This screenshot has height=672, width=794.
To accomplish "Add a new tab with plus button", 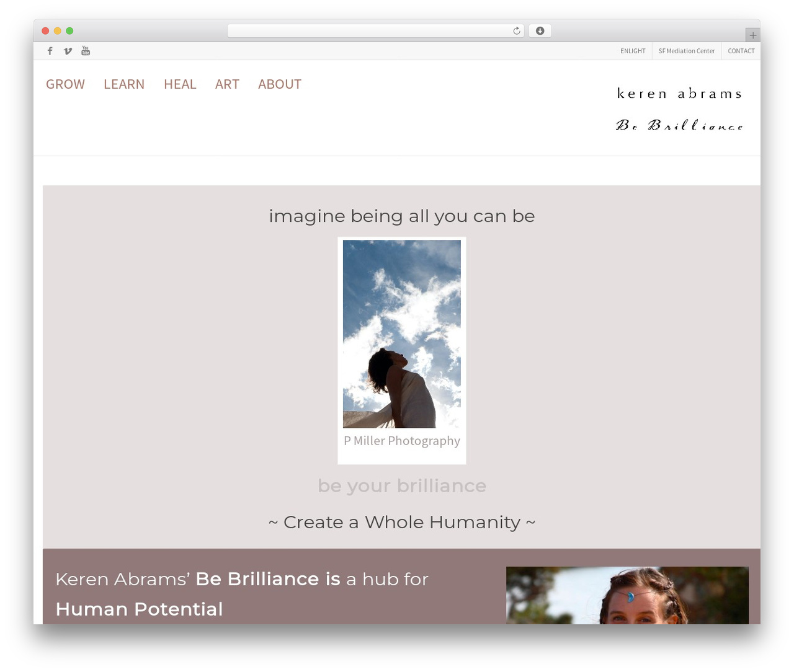I will pyautogui.click(x=752, y=35).
